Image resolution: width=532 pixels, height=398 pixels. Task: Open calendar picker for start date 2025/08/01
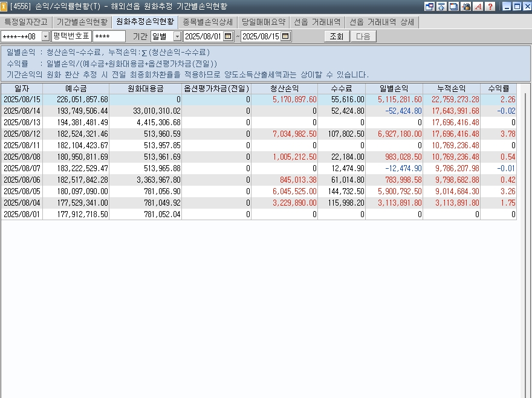coord(229,36)
